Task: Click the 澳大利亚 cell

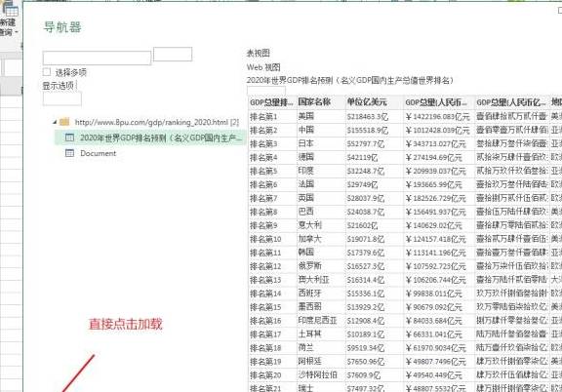Action: (x=321, y=280)
